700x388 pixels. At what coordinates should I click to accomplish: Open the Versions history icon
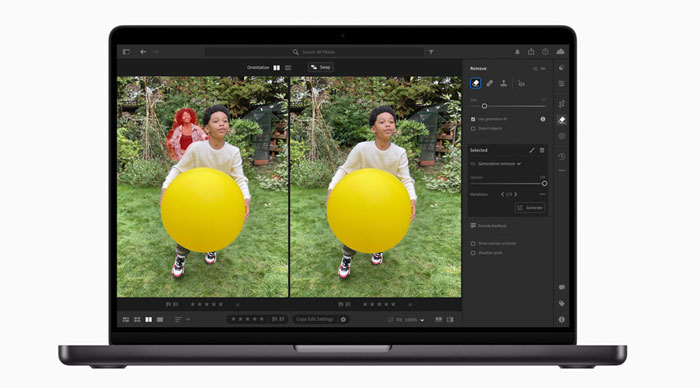[562, 156]
